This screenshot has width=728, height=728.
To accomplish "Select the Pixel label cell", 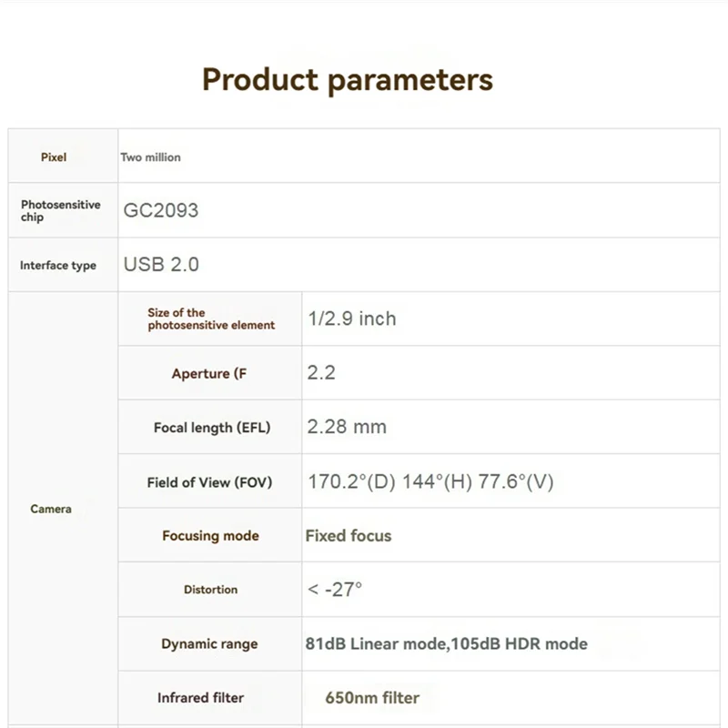I will pos(54,157).
